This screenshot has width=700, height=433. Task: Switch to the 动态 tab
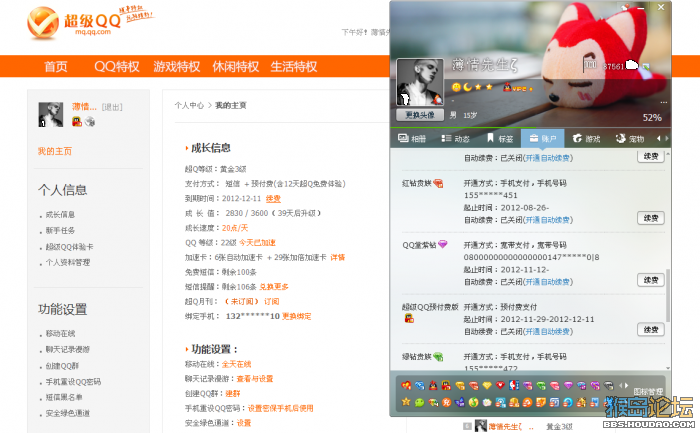tap(455, 138)
